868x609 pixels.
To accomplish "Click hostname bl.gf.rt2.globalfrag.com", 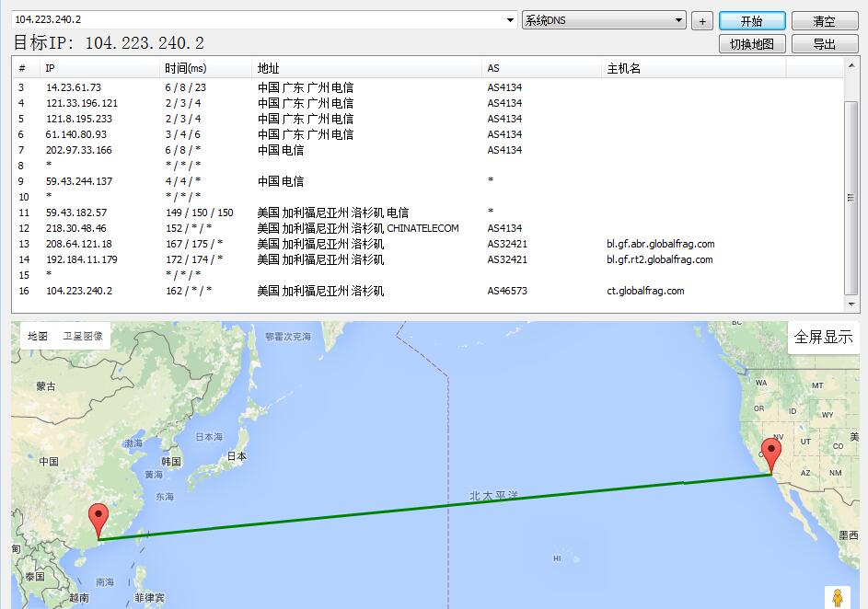I will pos(659,259).
